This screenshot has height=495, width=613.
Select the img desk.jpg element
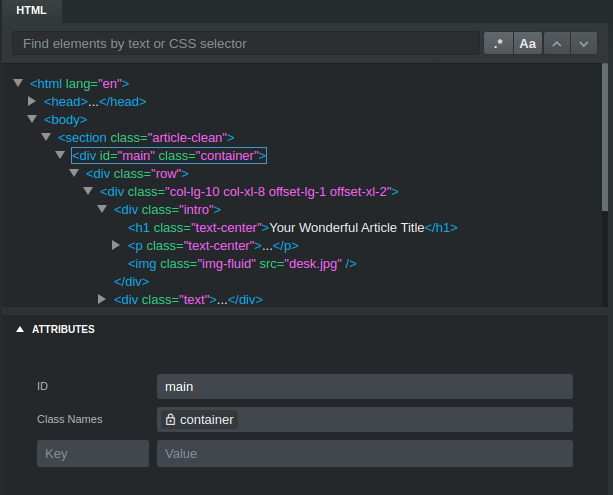(x=242, y=263)
